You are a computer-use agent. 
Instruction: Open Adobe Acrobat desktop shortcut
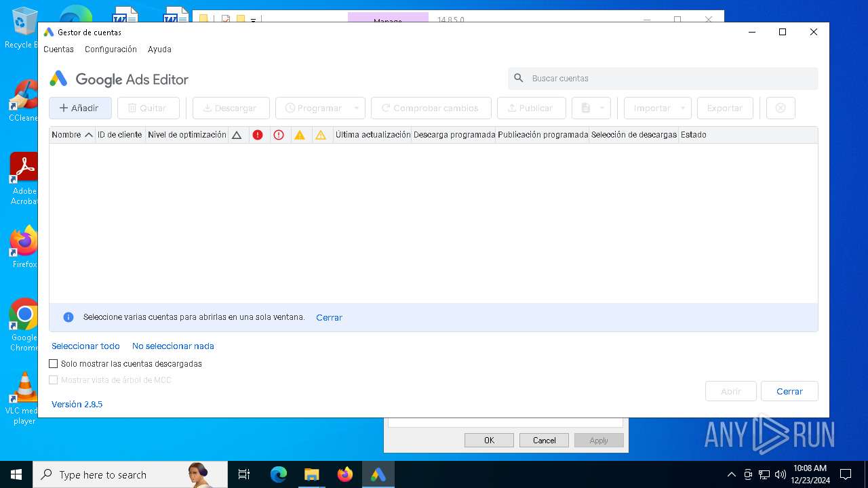point(24,179)
